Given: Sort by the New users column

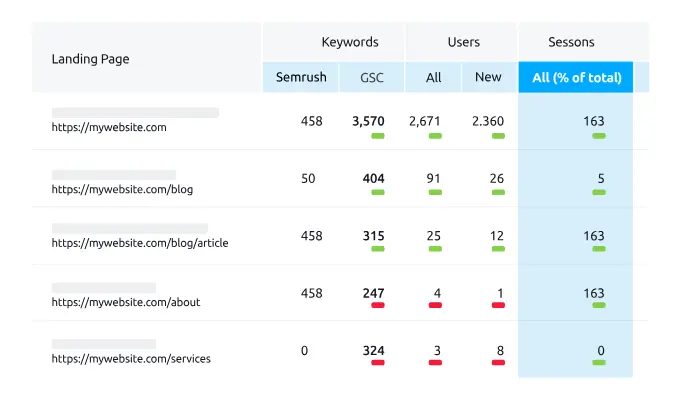Looking at the screenshot, I should point(489,77).
